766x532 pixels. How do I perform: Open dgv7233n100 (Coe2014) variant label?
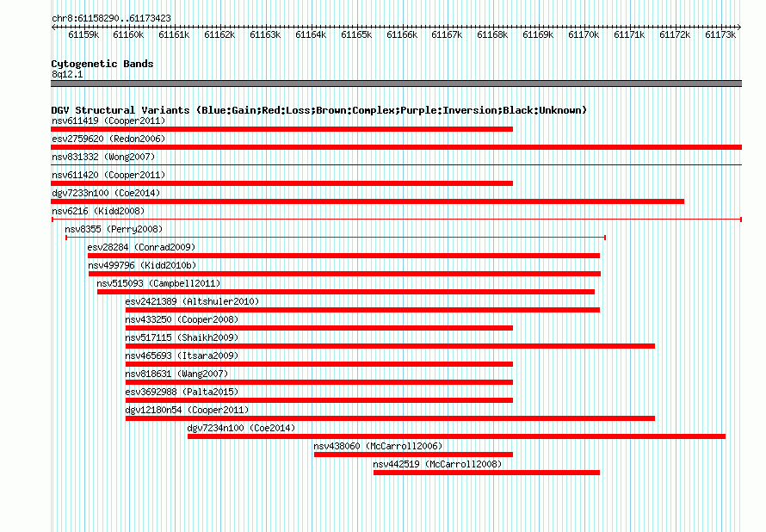click(x=106, y=193)
